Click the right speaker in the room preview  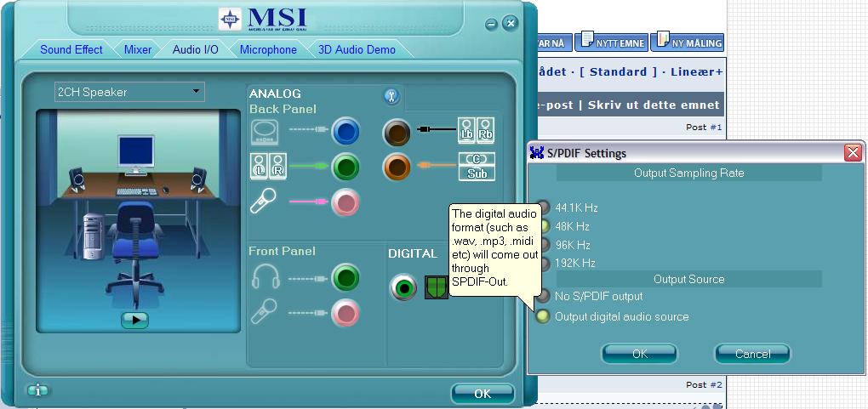click(198, 179)
